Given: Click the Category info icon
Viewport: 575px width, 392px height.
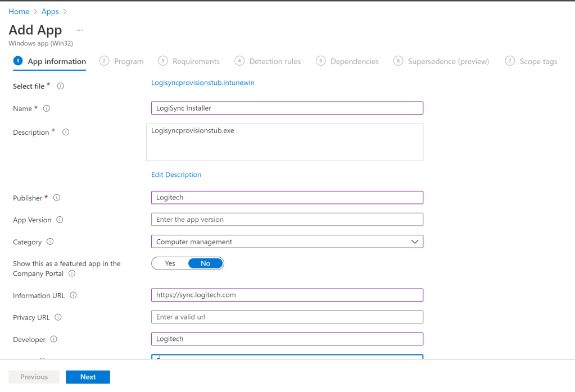Looking at the screenshot, I should point(50,242).
